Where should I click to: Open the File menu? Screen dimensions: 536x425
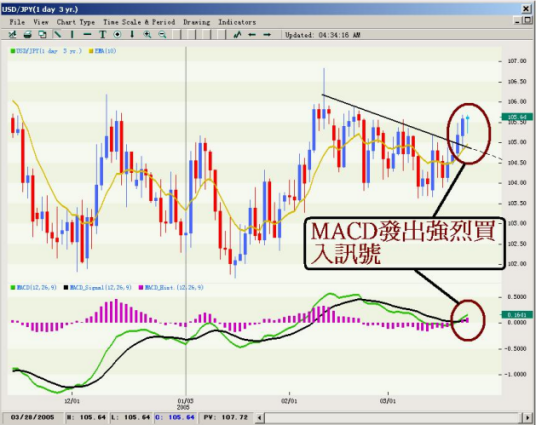[17, 22]
